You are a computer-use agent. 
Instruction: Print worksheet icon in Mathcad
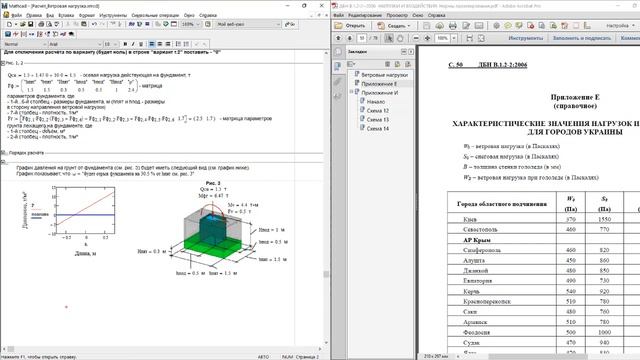[41, 24]
